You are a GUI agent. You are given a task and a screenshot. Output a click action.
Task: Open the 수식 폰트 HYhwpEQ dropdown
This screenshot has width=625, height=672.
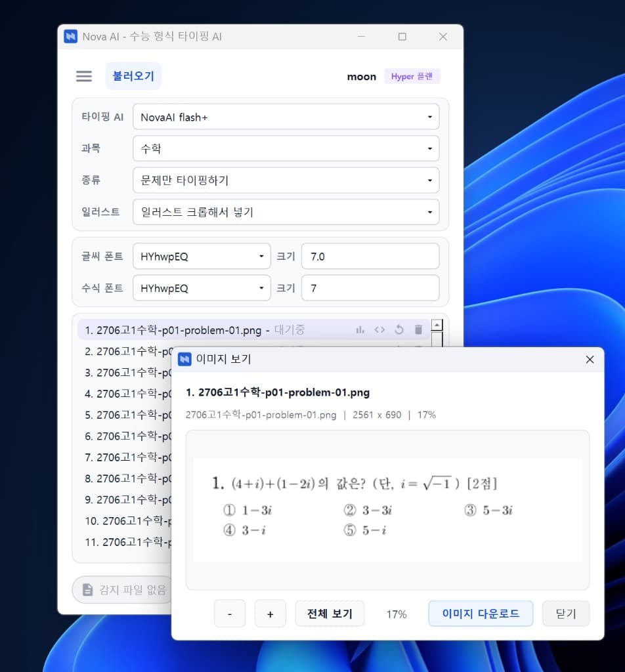pos(202,288)
